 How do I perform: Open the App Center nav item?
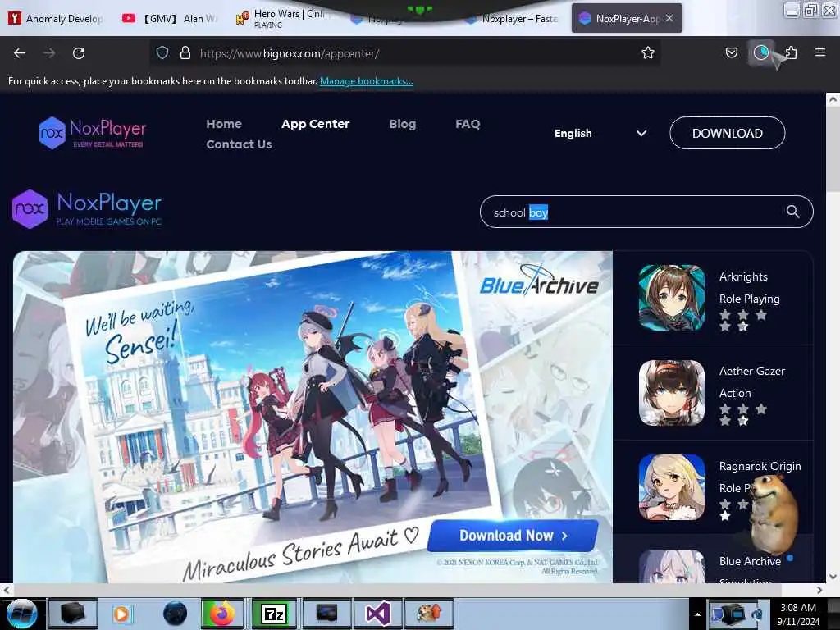(x=316, y=124)
